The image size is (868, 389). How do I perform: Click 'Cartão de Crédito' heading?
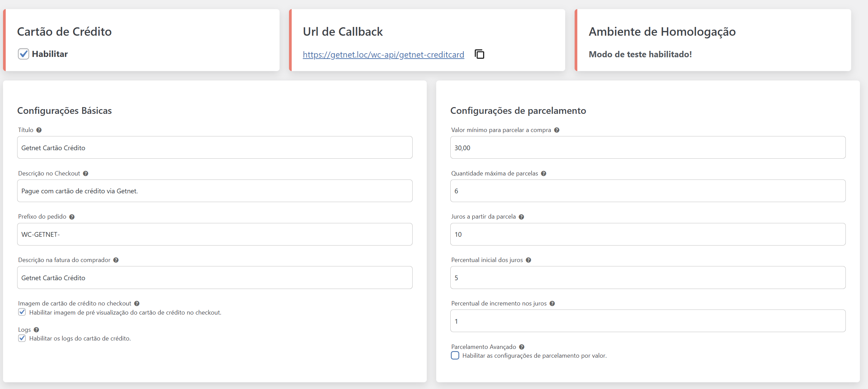click(x=64, y=32)
